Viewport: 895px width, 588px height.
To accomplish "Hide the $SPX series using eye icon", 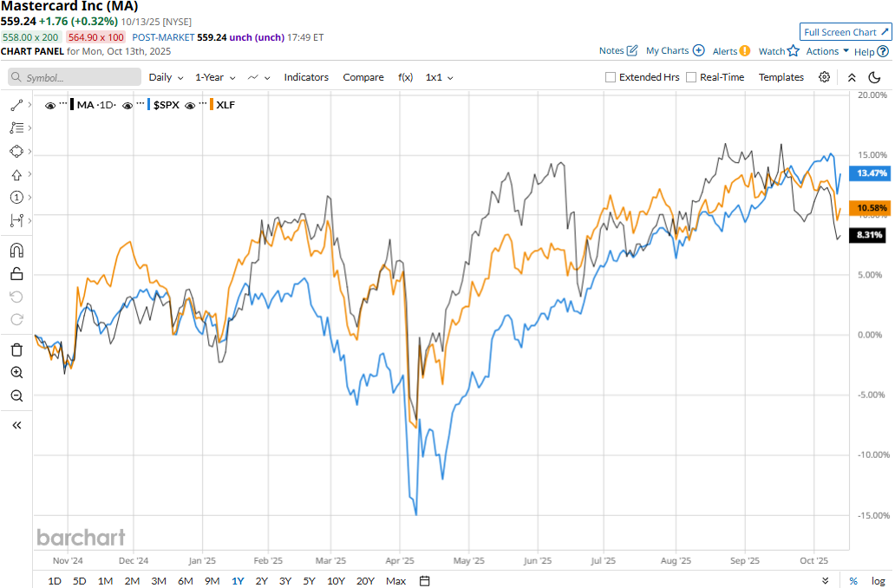I will [x=127, y=105].
